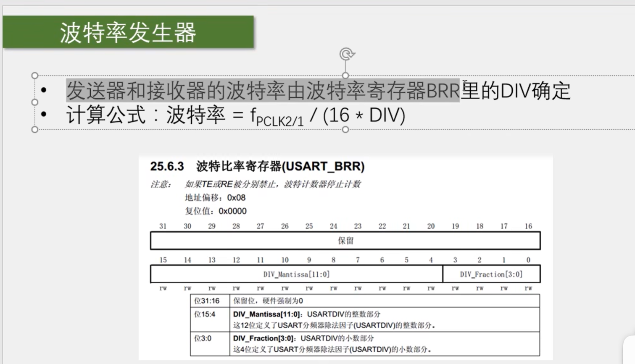The image size is (635, 364).
Task: Click the 保留 register field cell
Action: (345, 241)
